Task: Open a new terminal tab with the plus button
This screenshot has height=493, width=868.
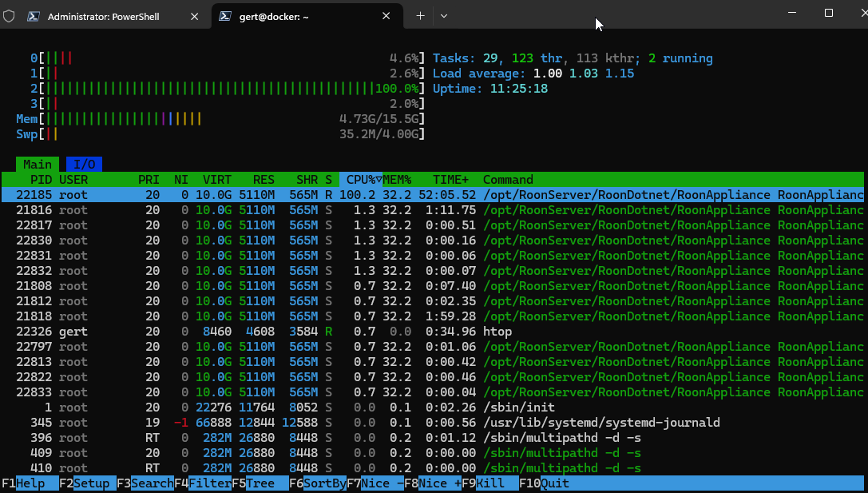Action: [x=420, y=16]
